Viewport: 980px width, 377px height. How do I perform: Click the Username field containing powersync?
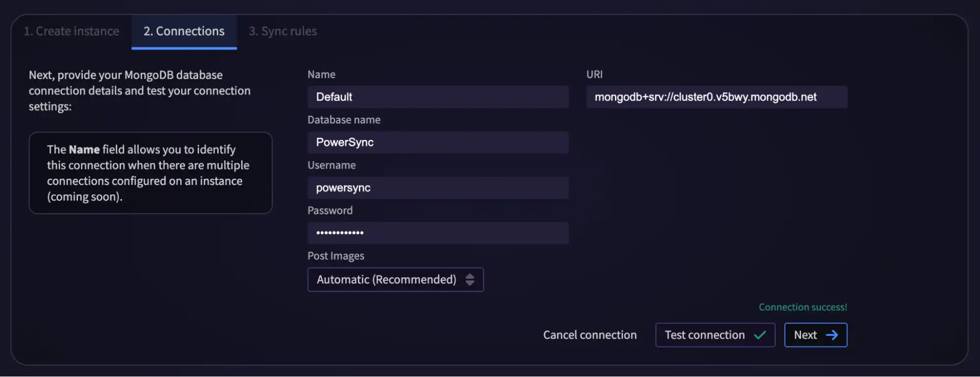click(437, 188)
